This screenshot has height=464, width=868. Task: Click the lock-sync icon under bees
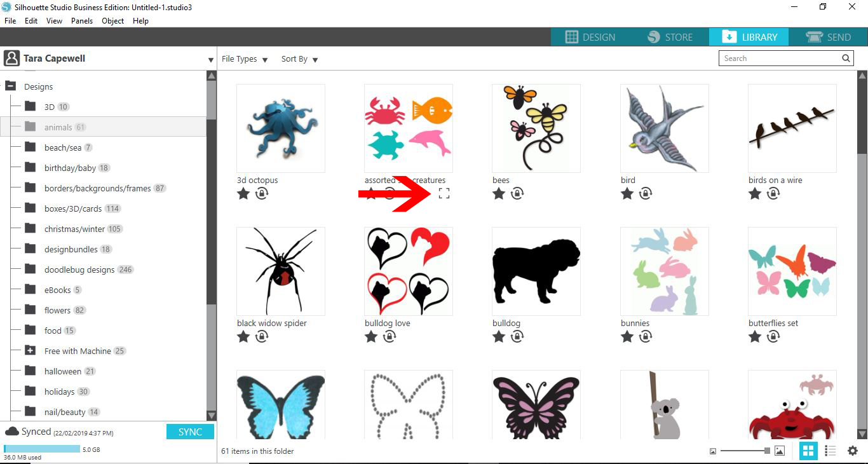(517, 194)
